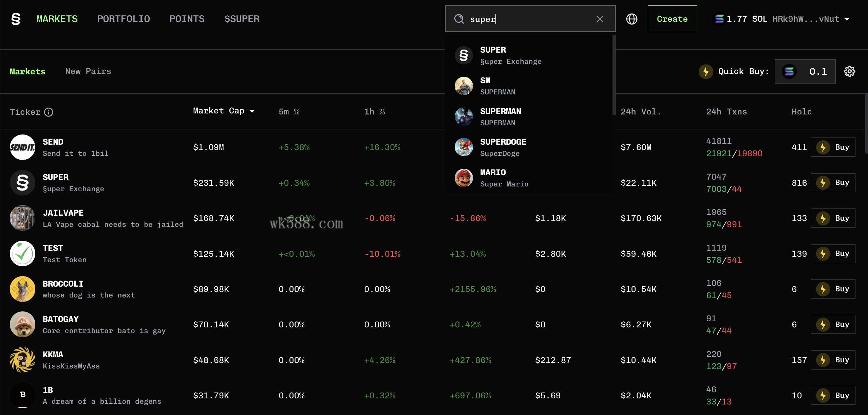Clear the search field with X
This screenshot has width=868, height=415.
[600, 19]
